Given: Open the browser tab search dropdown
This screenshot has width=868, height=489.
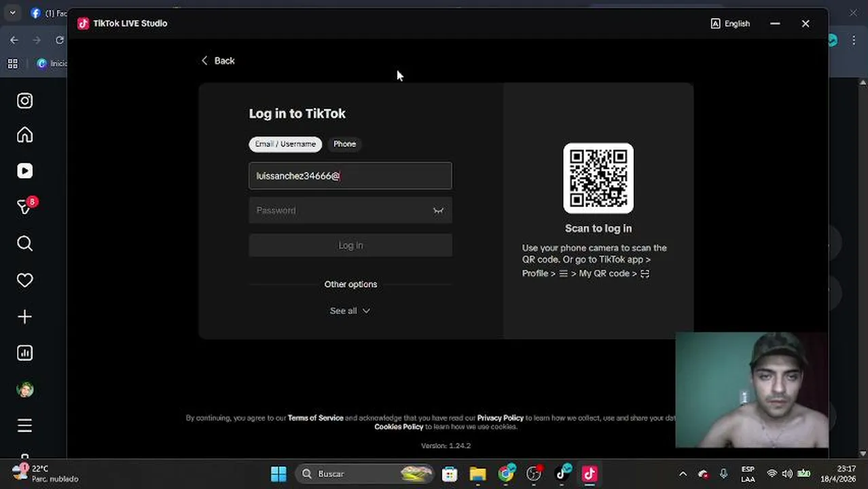Looking at the screenshot, I should [x=12, y=13].
